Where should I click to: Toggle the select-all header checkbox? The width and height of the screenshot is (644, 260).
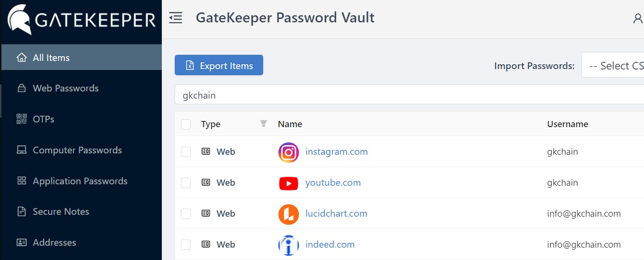(x=186, y=124)
